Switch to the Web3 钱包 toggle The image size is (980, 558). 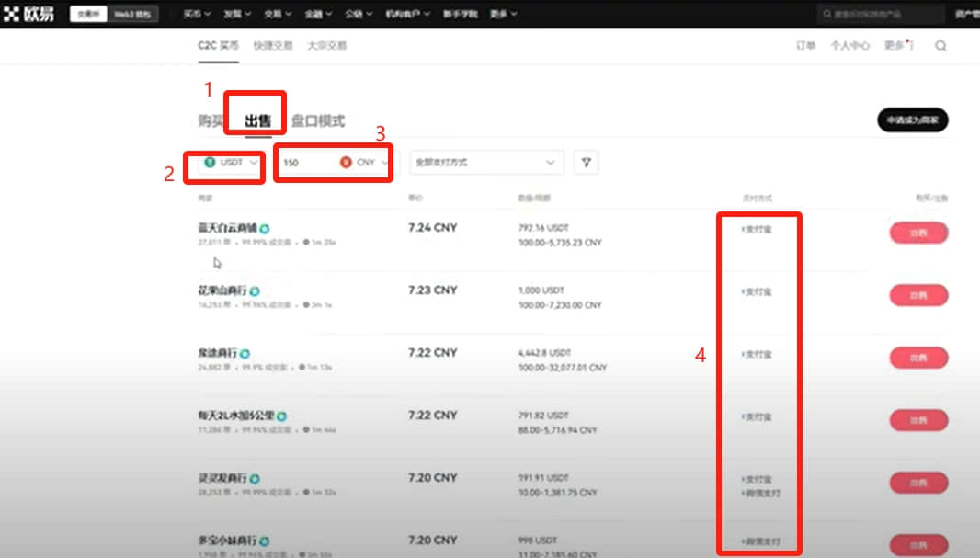[132, 14]
